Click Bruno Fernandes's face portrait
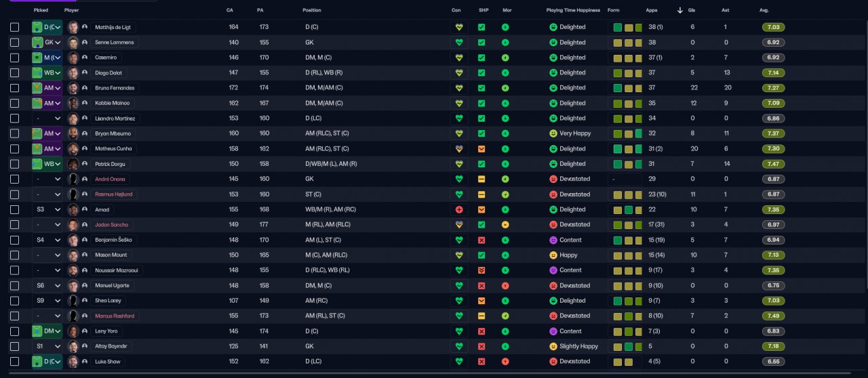Image resolution: width=868 pixels, height=378 pixels. pos(73,88)
